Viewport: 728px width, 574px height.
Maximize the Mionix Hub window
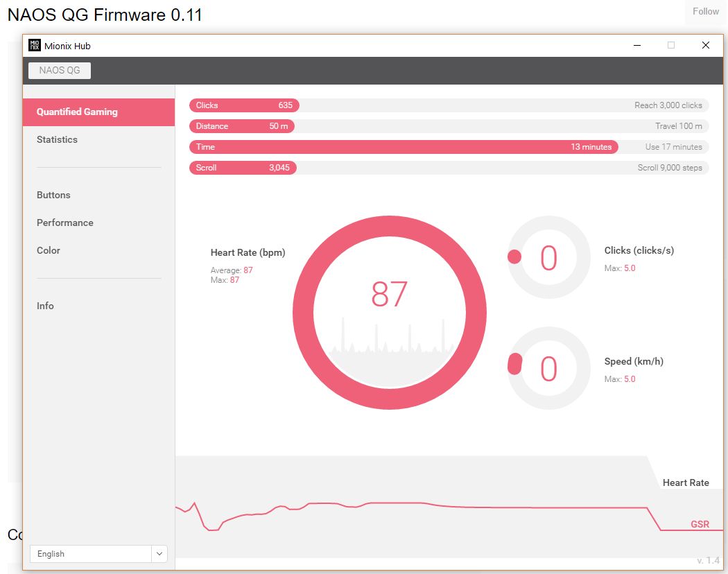671,45
